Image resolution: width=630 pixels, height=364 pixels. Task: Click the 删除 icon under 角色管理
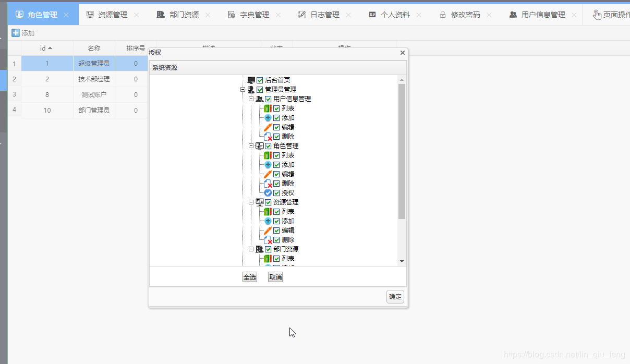coord(268,184)
